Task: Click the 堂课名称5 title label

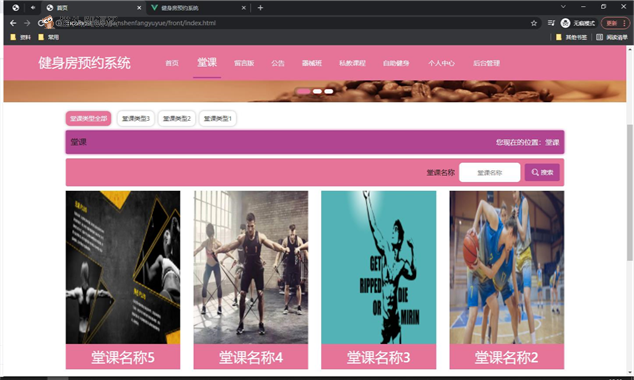Action: coord(123,357)
